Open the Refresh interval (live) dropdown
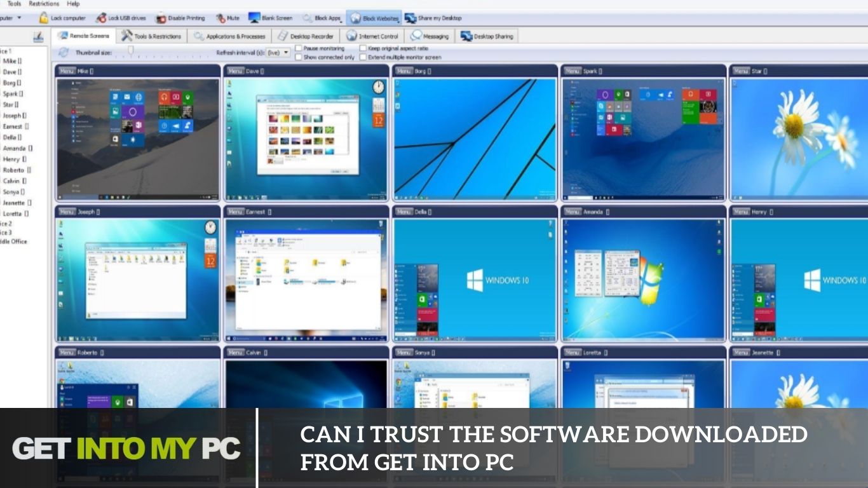The height and width of the screenshot is (488, 868). [x=278, y=53]
